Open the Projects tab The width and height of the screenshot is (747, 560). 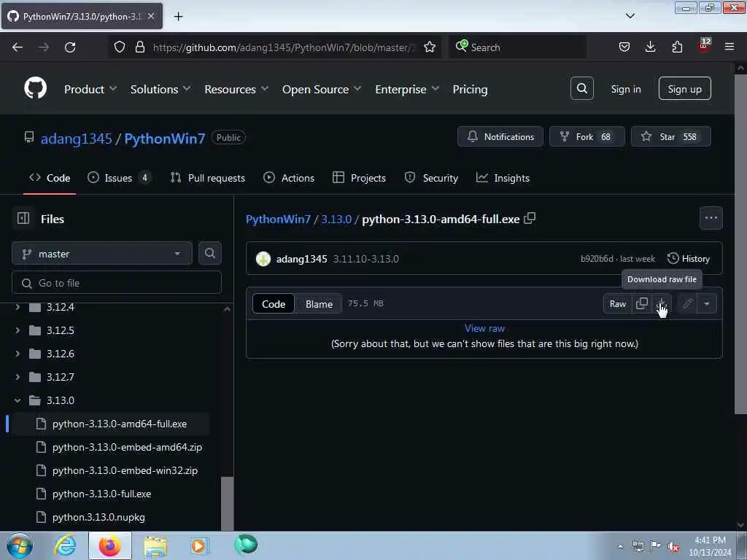tap(359, 178)
